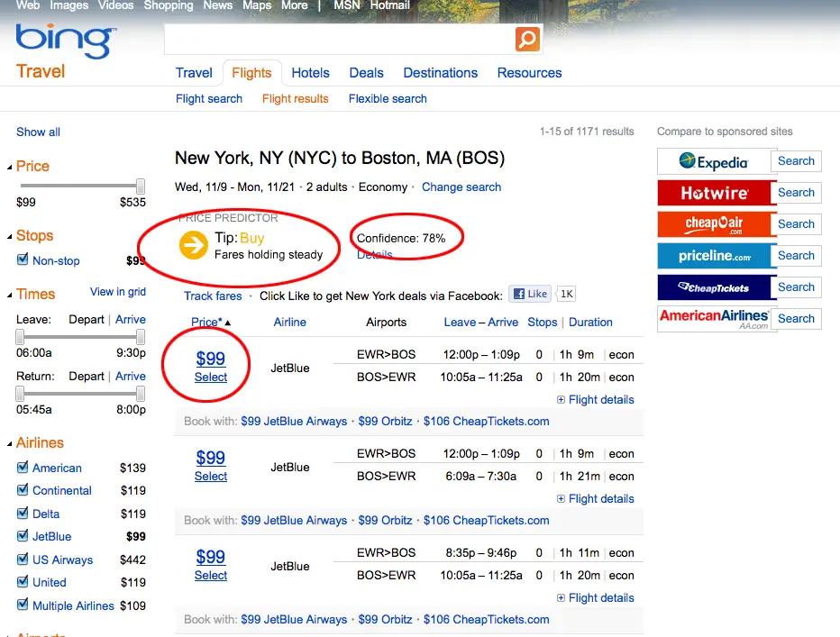The height and width of the screenshot is (637, 840).
Task: Open the Flights tab
Action: 251,73
